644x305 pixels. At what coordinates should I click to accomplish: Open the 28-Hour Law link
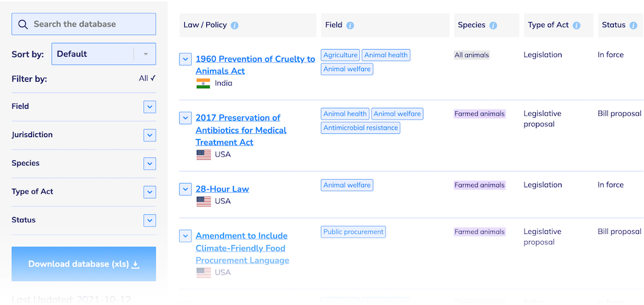[x=222, y=189]
